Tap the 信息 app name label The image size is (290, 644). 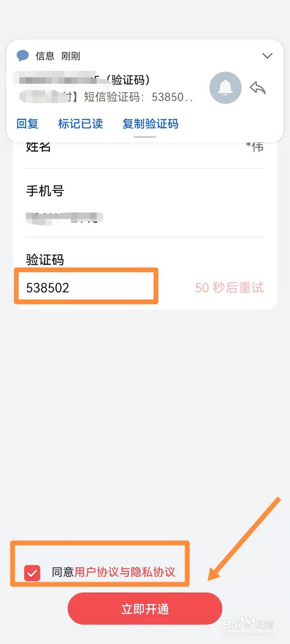coord(45,56)
